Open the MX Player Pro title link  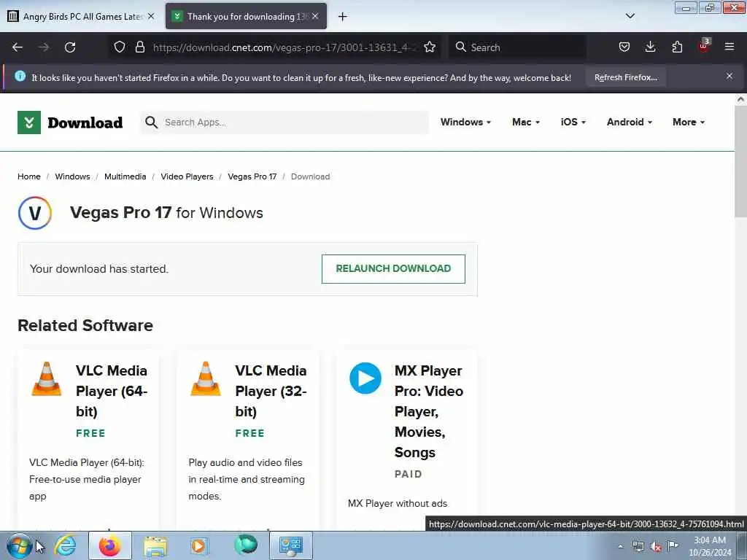tap(429, 411)
